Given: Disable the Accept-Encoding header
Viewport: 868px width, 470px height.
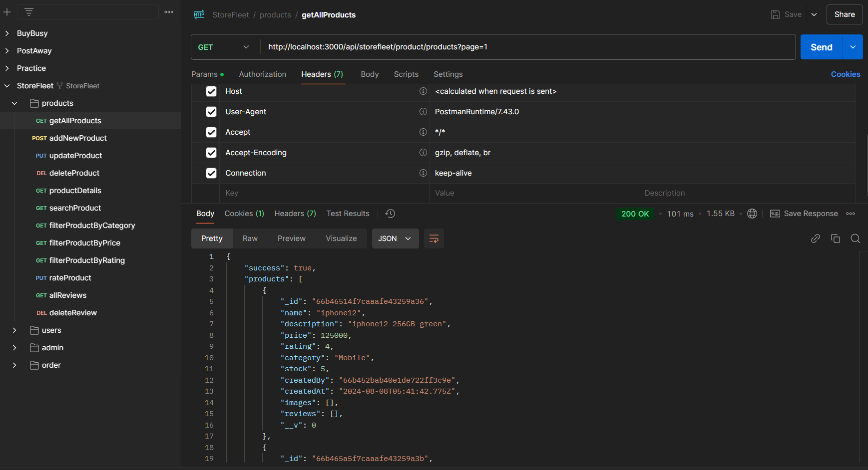Looking at the screenshot, I should point(211,153).
